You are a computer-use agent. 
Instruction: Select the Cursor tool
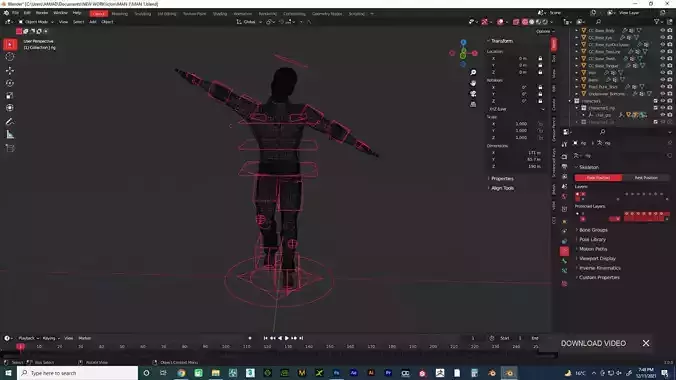[10, 57]
